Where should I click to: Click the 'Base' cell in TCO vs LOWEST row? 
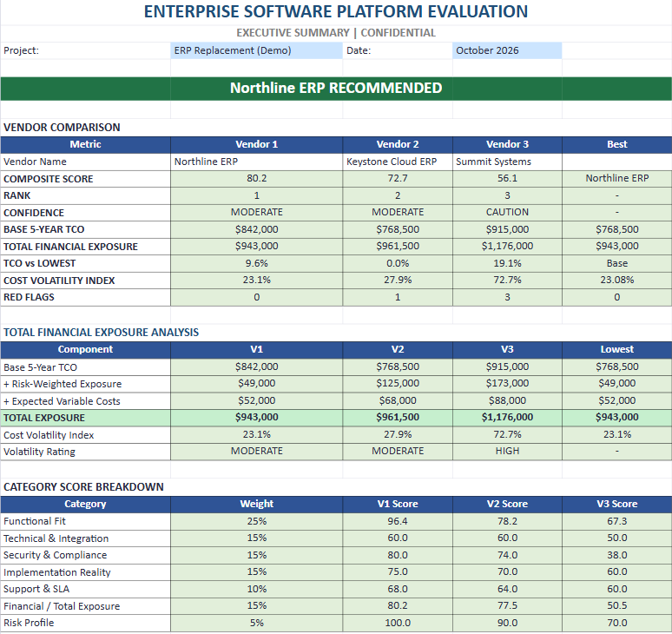[x=616, y=263]
